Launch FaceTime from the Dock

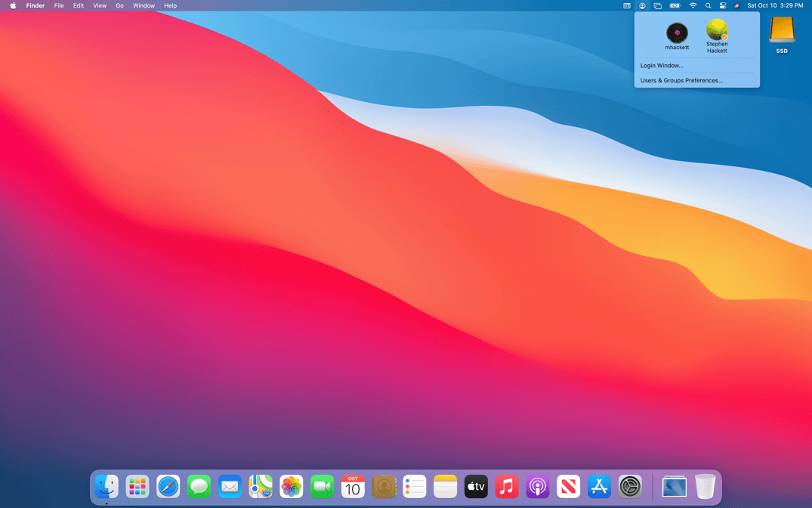(322, 487)
